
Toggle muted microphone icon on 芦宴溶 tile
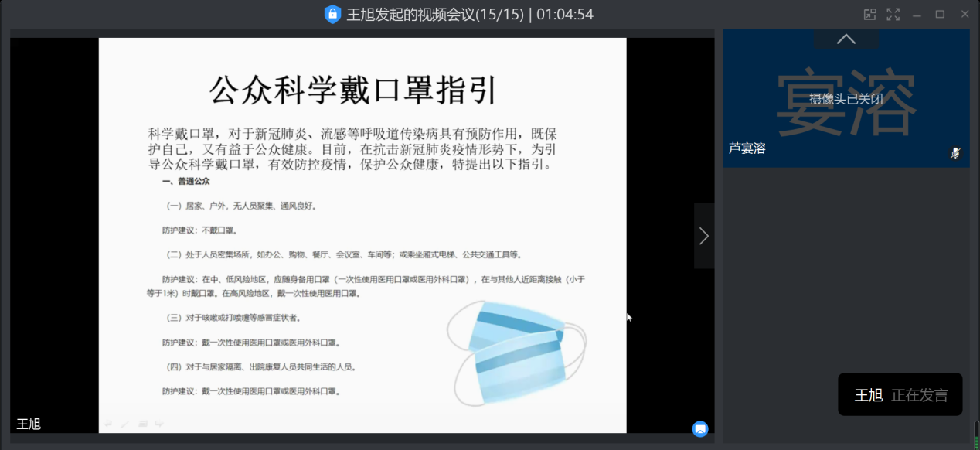point(955,153)
